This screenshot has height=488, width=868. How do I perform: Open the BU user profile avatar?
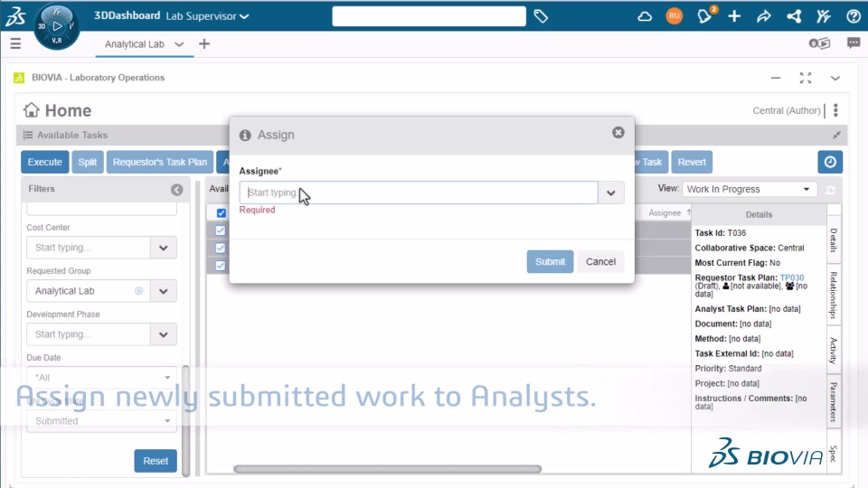pyautogui.click(x=674, y=16)
